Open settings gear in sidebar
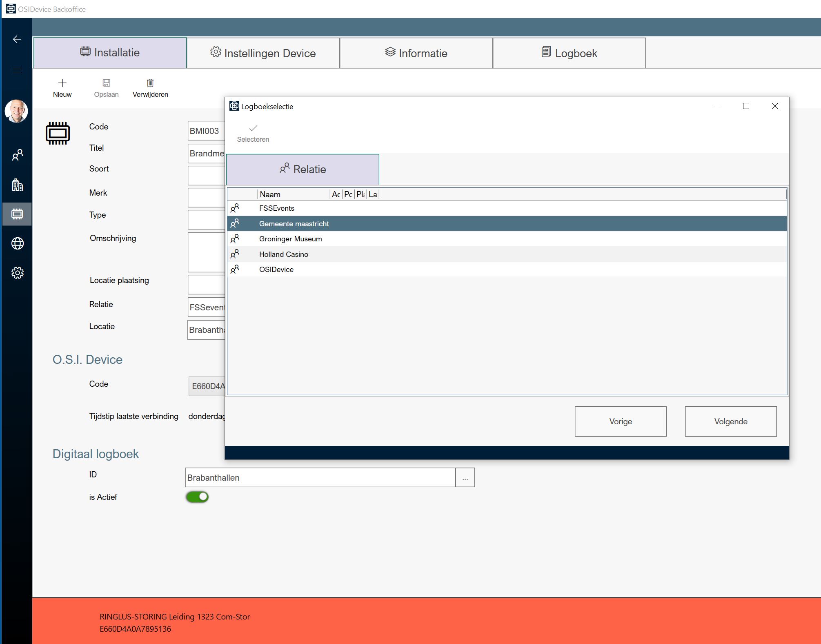Screen dimensions: 821x644 [17, 273]
